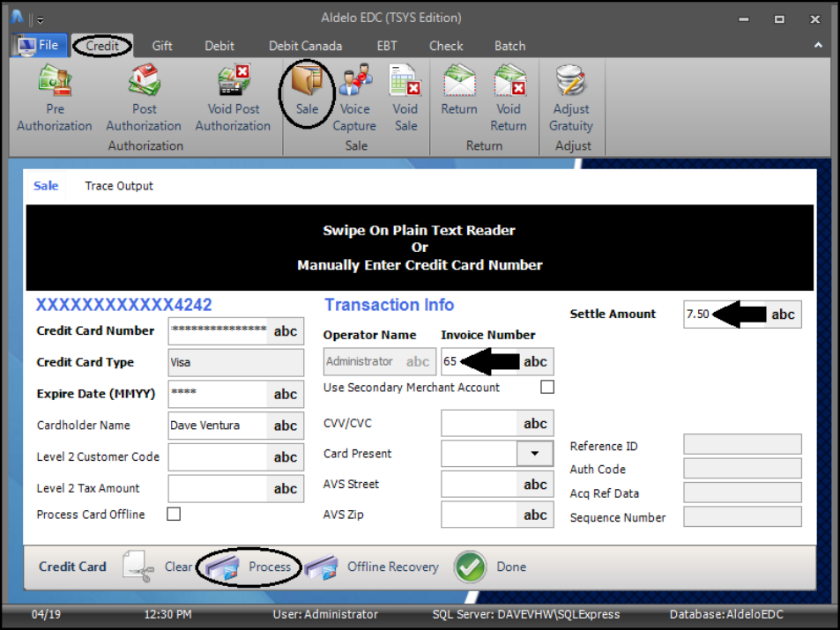Open the quick access toolbar dropdown arrow

pos(41,20)
